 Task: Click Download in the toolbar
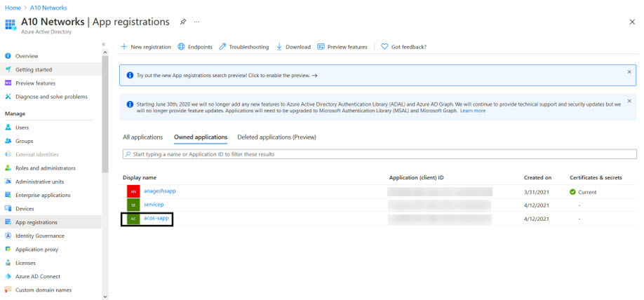(293, 47)
